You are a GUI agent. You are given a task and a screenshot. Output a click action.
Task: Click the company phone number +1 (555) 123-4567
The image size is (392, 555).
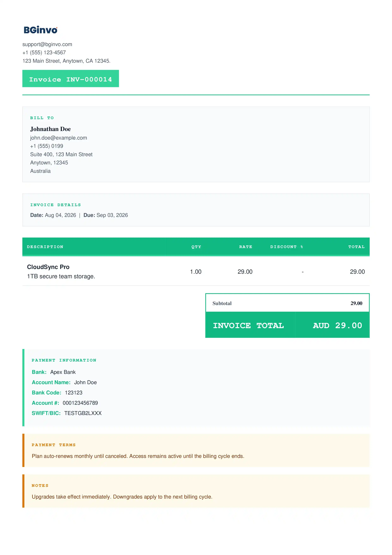click(44, 53)
